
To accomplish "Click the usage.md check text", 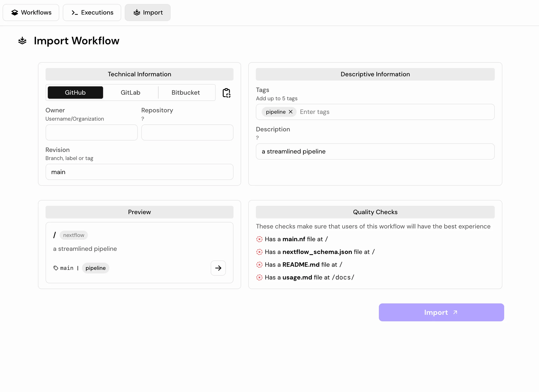I will click(x=309, y=277).
